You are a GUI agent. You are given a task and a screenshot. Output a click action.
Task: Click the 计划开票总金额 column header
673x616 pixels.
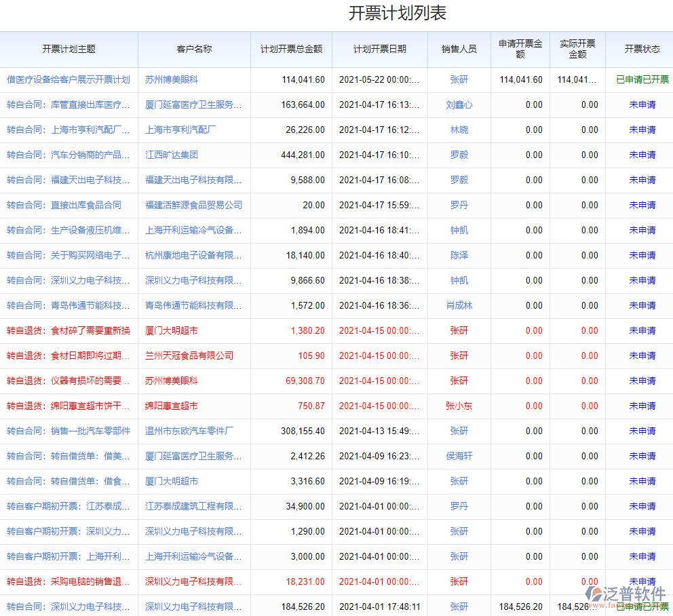(291, 49)
